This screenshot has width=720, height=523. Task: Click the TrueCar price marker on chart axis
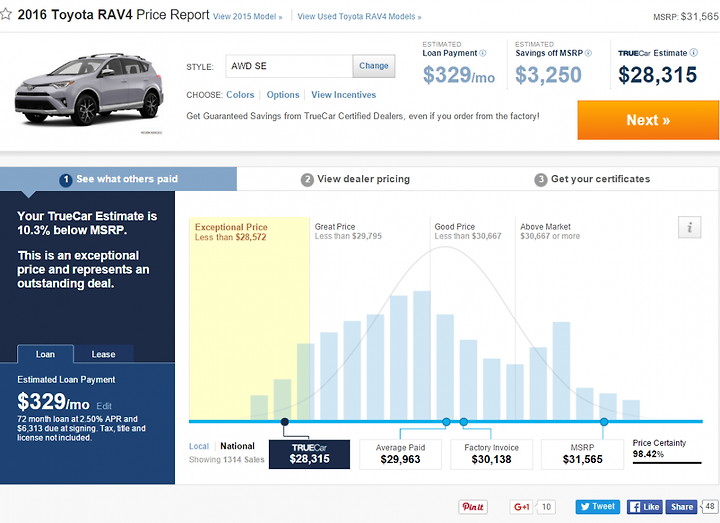(285, 422)
